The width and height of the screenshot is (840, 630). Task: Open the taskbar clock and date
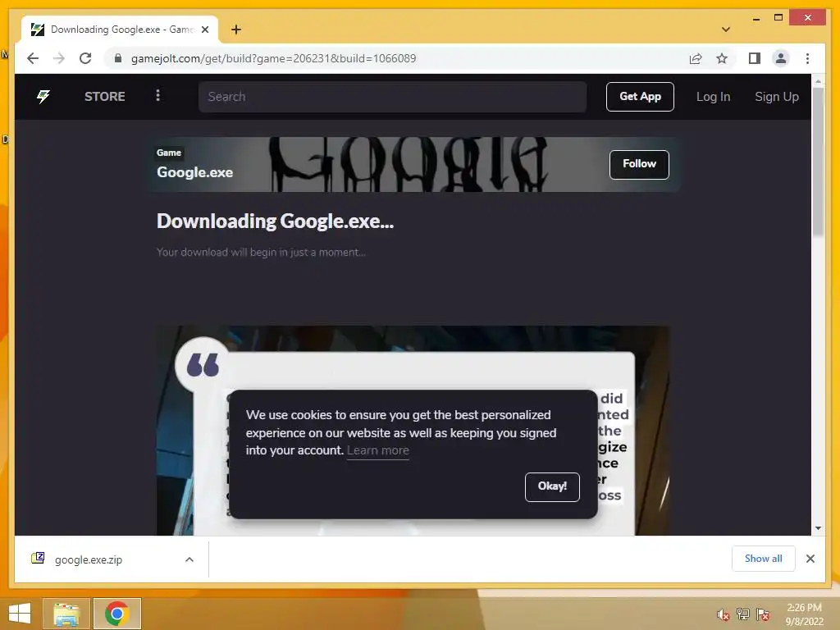pyautogui.click(x=804, y=614)
